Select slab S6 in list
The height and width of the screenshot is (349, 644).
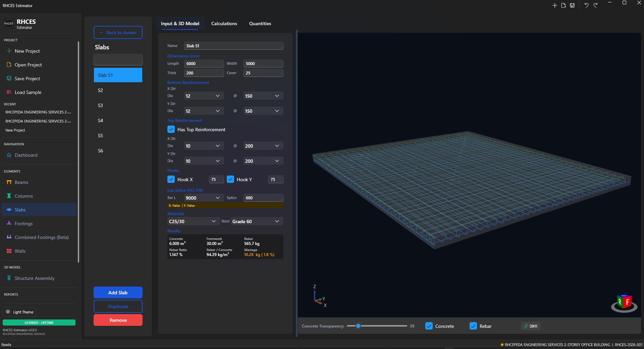pyautogui.click(x=118, y=151)
